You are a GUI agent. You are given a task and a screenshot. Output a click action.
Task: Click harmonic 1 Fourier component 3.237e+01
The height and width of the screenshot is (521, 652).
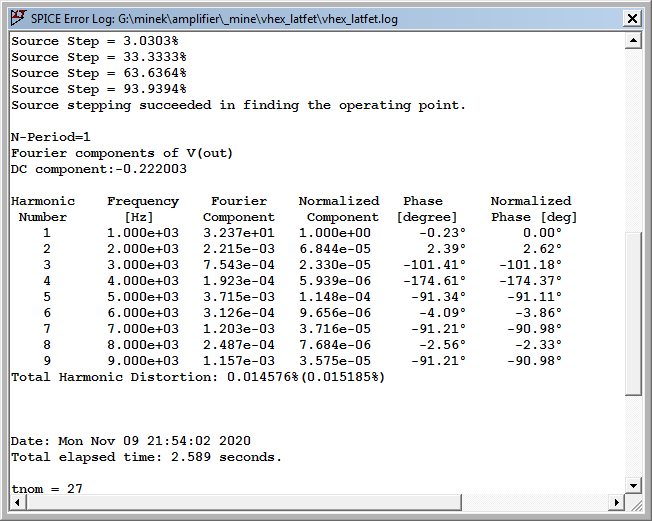pos(239,233)
